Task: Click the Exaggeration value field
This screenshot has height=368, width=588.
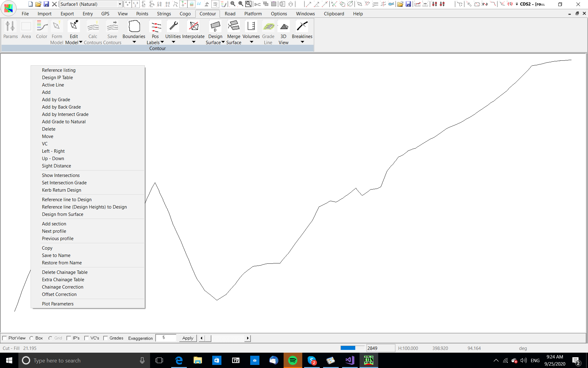Action: [x=166, y=338]
